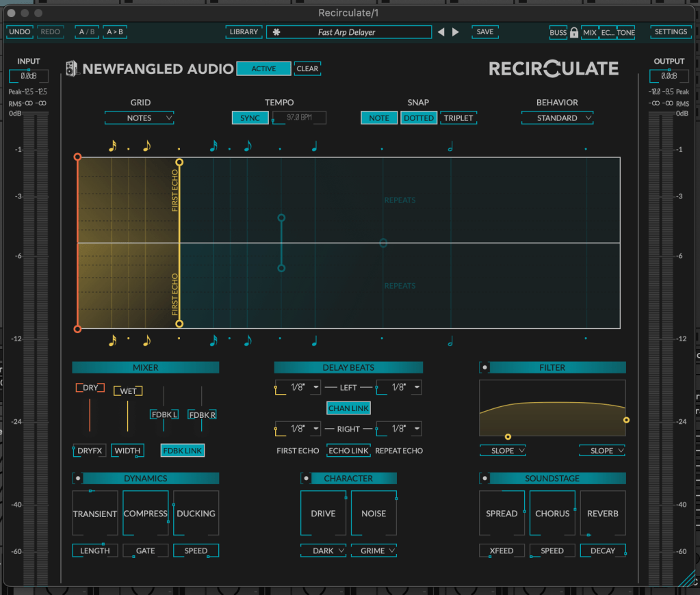Open the SETTINGS menu
The image size is (700, 595).
671,32
